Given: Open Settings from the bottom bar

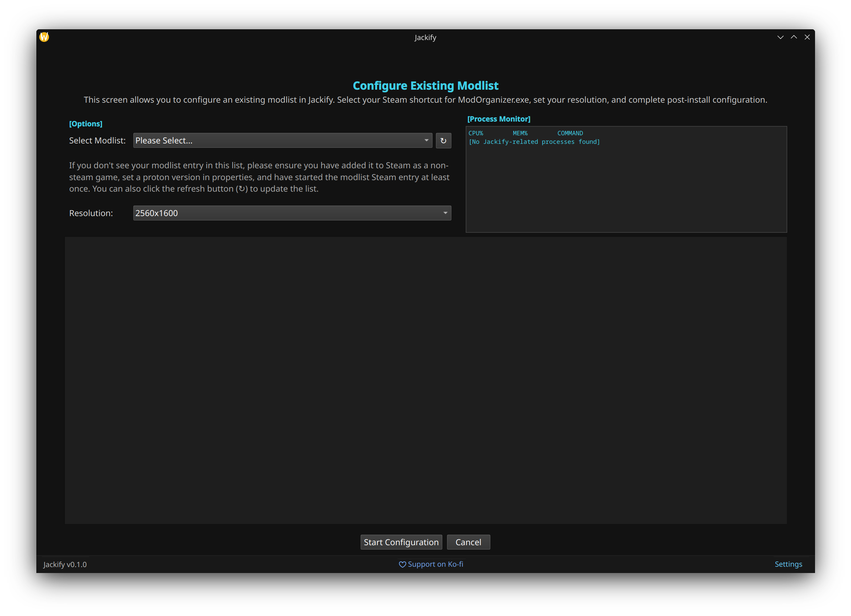Looking at the screenshot, I should (788, 564).
